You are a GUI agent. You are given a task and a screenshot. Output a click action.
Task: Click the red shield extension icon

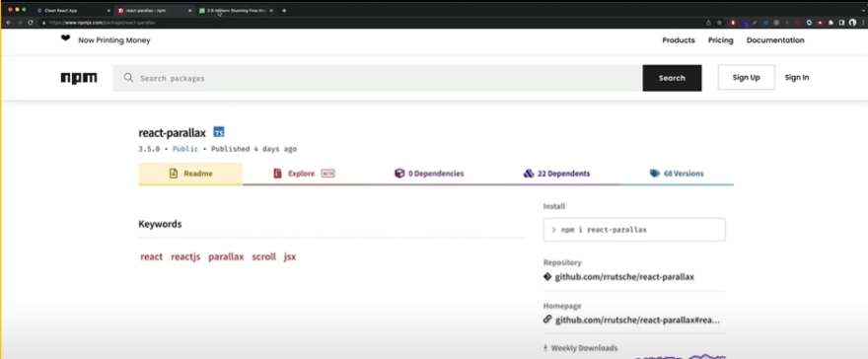tap(733, 23)
